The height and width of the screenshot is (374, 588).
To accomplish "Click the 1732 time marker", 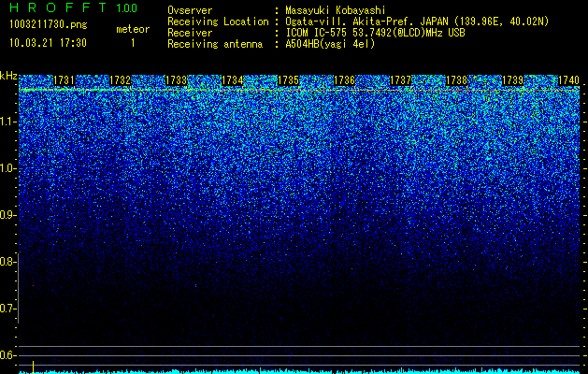I will 121,80.
